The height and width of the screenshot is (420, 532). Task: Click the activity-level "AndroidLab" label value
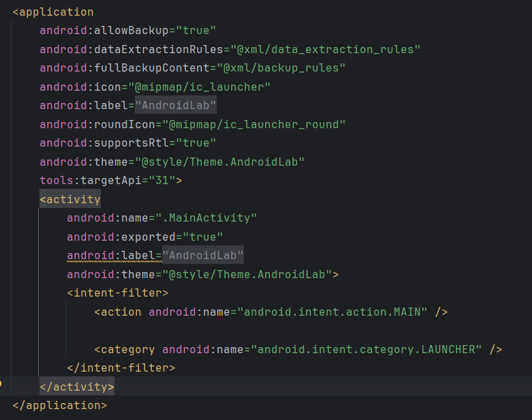pyautogui.click(x=203, y=255)
